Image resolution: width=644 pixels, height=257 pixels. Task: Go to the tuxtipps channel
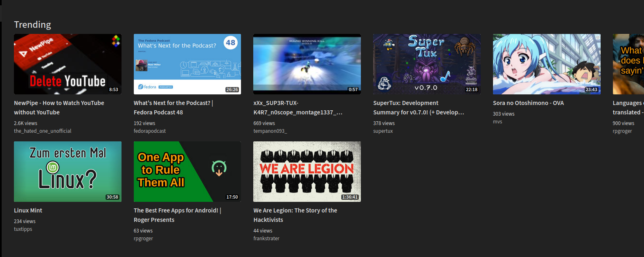click(23, 229)
